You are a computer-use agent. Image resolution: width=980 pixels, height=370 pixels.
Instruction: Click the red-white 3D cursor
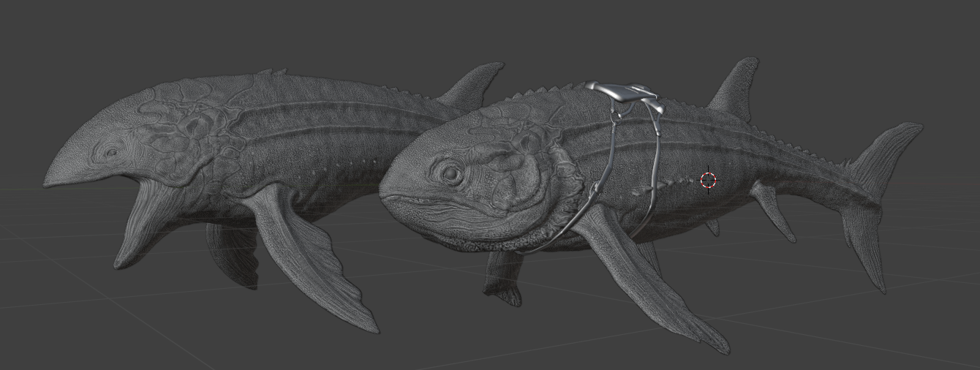coord(708,181)
